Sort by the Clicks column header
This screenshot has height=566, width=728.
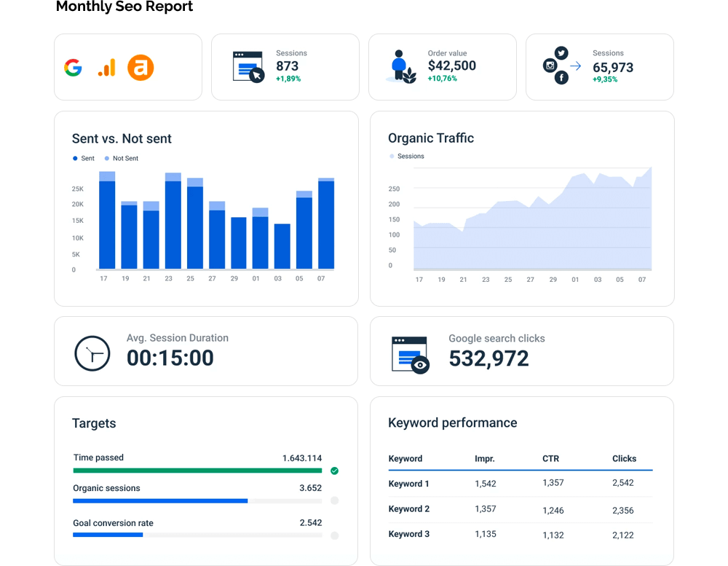click(x=624, y=459)
